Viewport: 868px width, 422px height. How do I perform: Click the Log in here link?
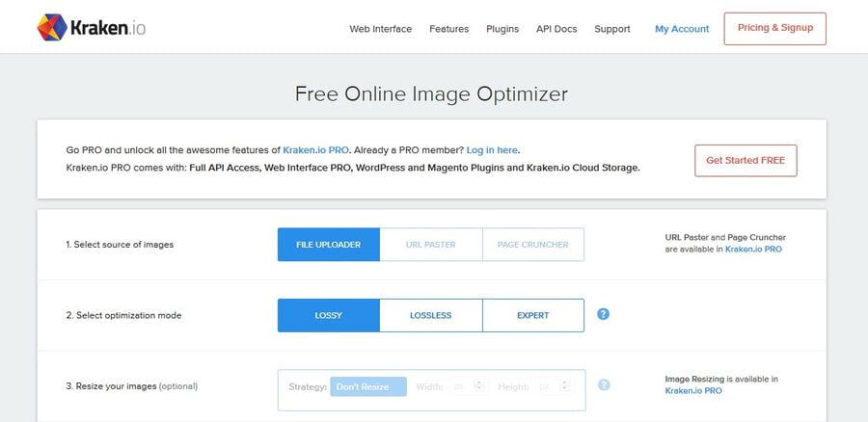pos(492,150)
